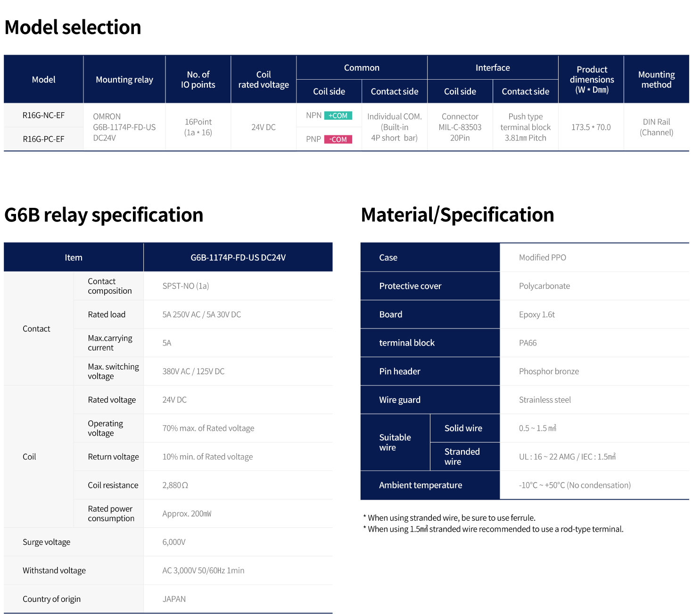Viewport: 693px width, 616px height.
Task: Click the Product dimensions column header
Action: pyautogui.click(x=592, y=80)
